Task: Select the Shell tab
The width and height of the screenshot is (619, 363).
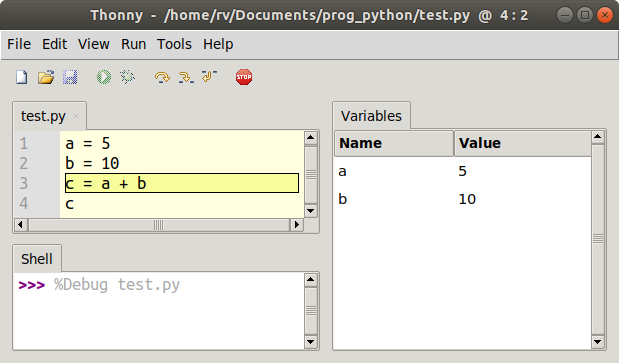Action: pos(37,259)
